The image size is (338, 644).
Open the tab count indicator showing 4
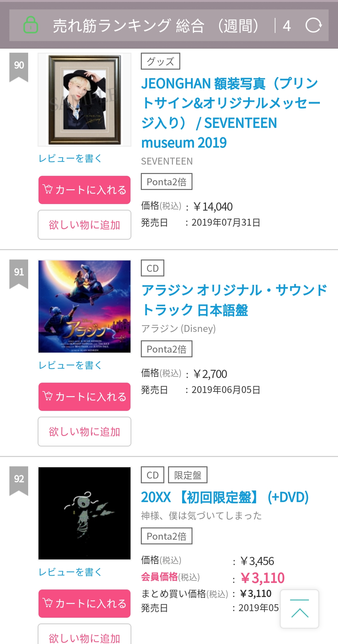point(286,26)
